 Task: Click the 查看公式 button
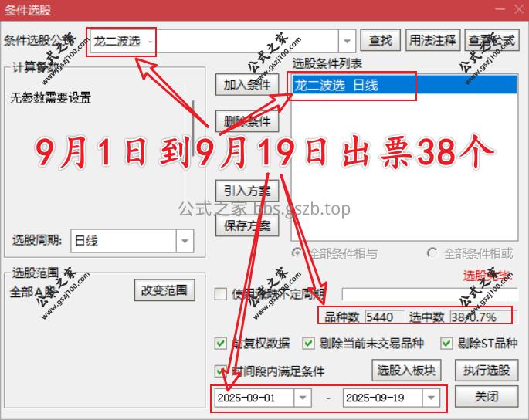[x=492, y=40]
